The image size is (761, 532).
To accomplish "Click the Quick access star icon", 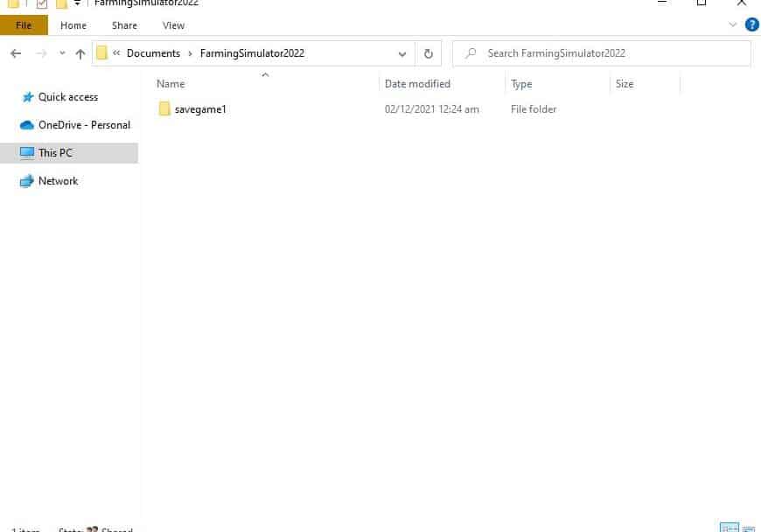I will 28,97.
